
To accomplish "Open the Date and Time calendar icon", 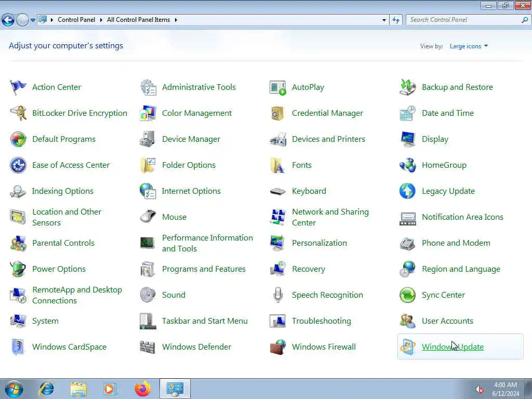I will [x=408, y=113].
